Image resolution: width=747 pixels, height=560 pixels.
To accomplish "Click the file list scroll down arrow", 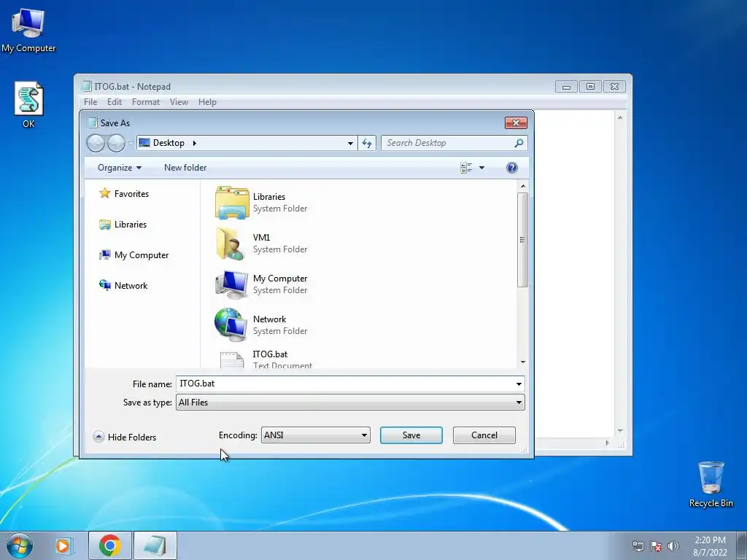I will pos(523,362).
